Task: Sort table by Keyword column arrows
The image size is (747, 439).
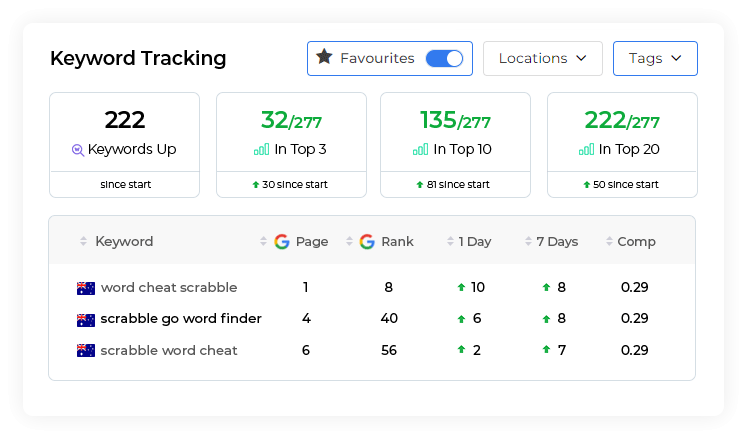Action: 83,241
